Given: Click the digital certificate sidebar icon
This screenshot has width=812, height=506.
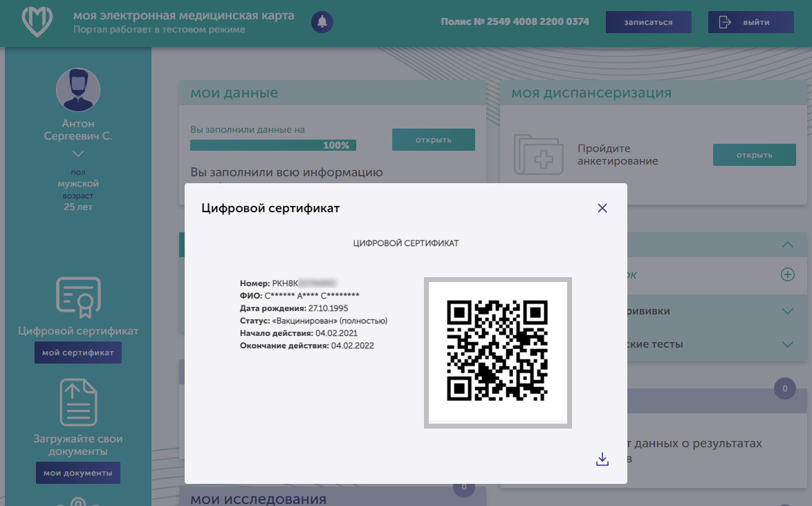Looking at the screenshot, I should point(78,297).
